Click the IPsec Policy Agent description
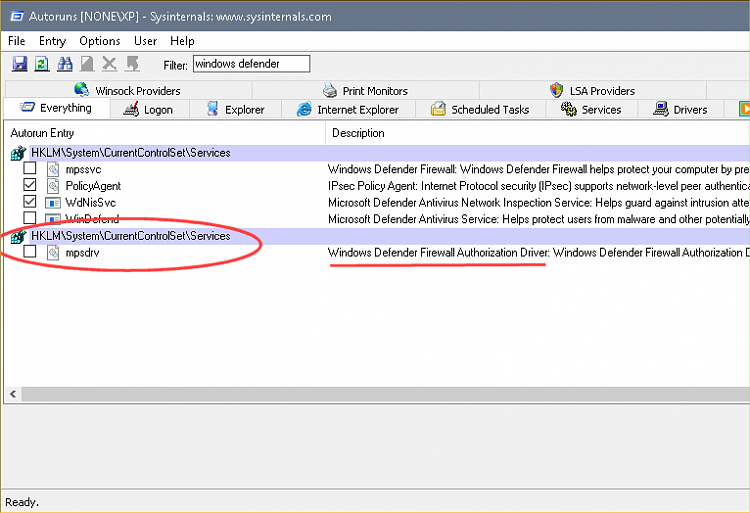The image size is (750, 513). (539, 186)
